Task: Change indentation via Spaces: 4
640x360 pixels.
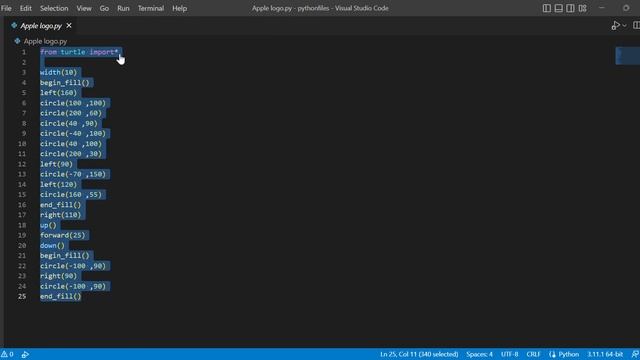Action: (x=479, y=354)
